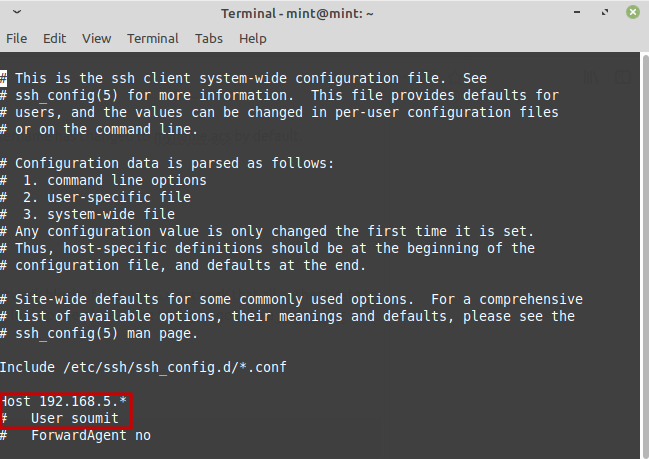Open the window menu arrow in title bar
Image resolution: width=649 pixels, height=459 pixels.
pyautogui.click(x=16, y=14)
